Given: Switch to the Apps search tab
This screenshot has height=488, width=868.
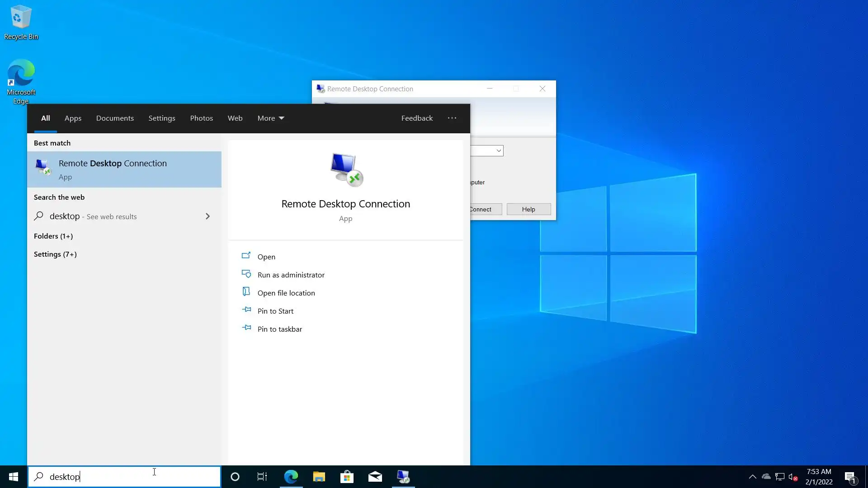Looking at the screenshot, I should coord(73,118).
